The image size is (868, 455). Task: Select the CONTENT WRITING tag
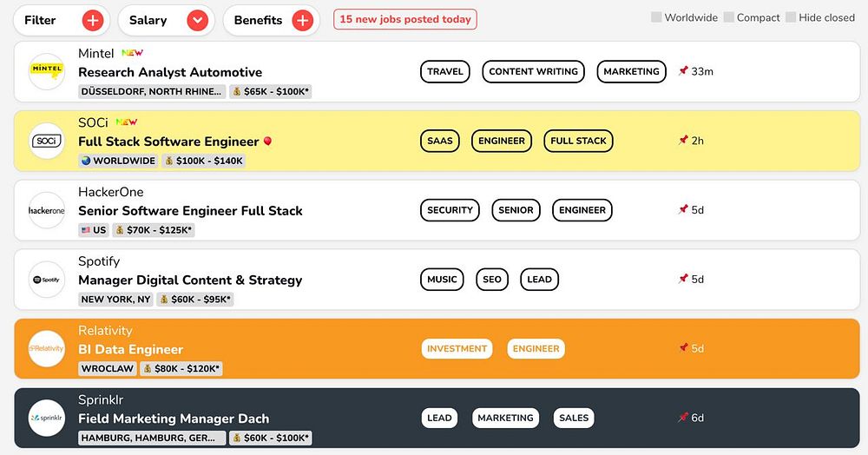[x=533, y=71]
